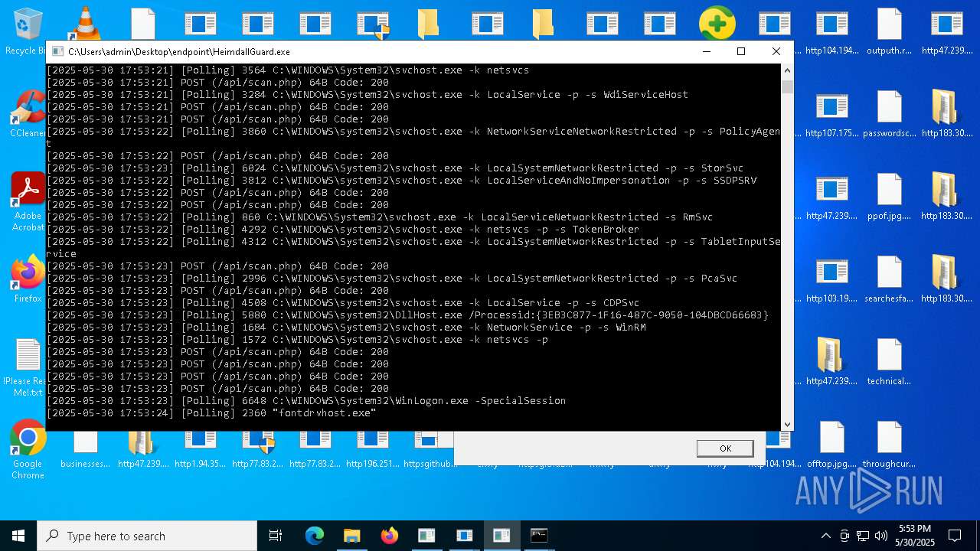The width and height of the screenshot is (980, 551).
Task: Launch the CCleaner desktop shortcut
Action: coord(28,115)
